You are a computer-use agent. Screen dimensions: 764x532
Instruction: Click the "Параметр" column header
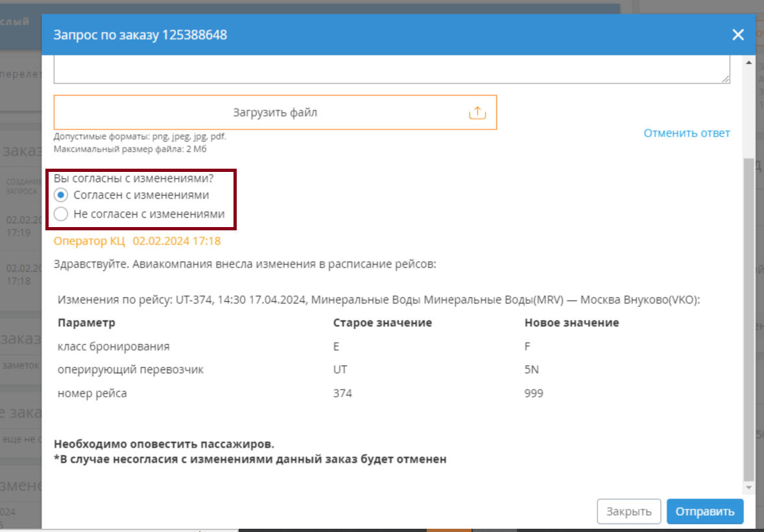(86, 322)
